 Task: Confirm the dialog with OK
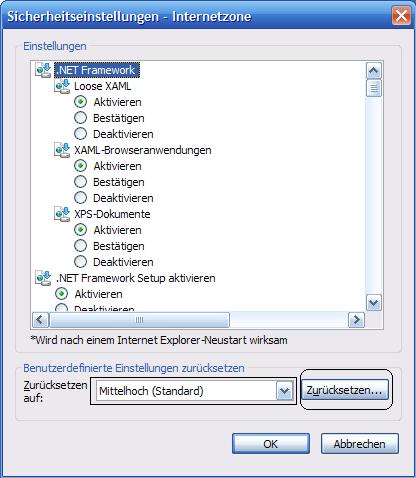271,444
